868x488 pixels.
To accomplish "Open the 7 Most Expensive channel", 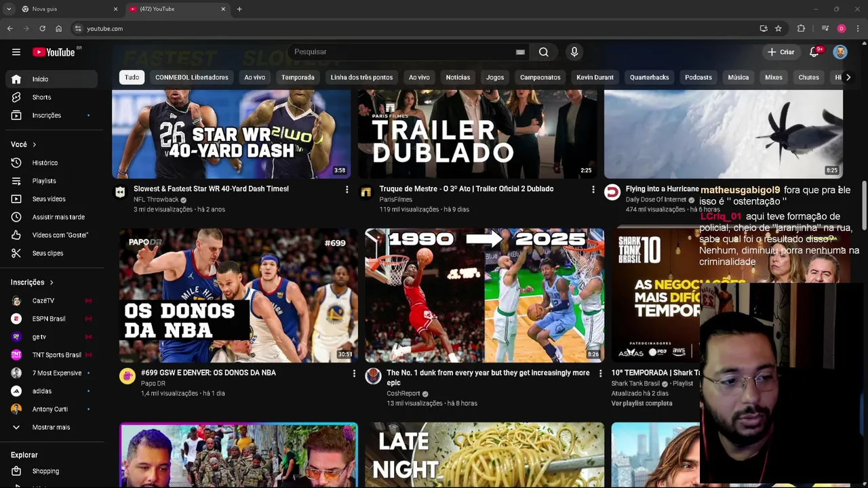I will click(52, 373).
